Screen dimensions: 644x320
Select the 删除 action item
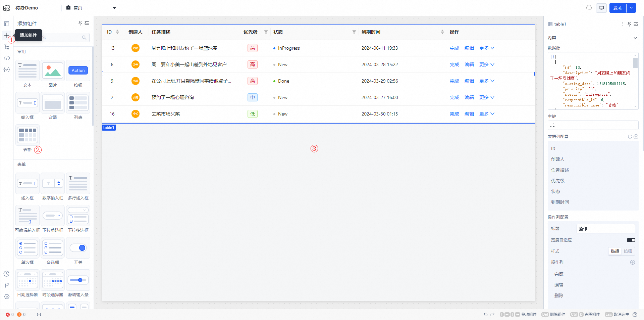click(559, 295)
